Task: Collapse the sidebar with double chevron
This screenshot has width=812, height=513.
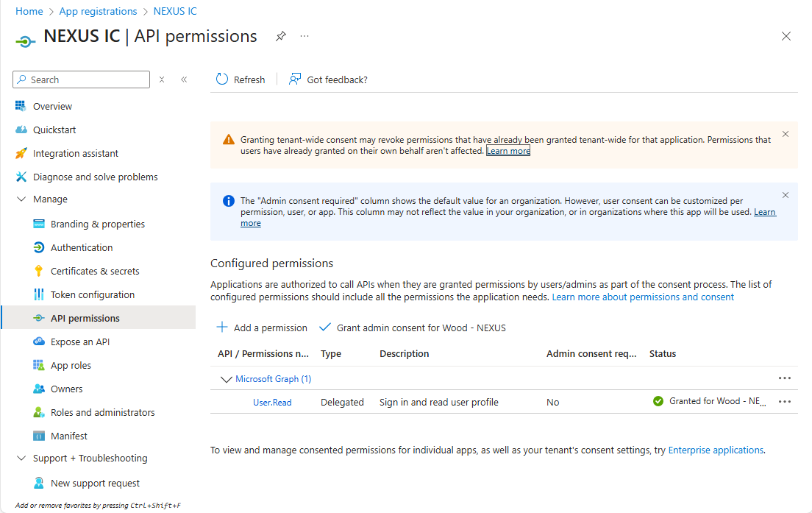Action: [x=184, y=79]
